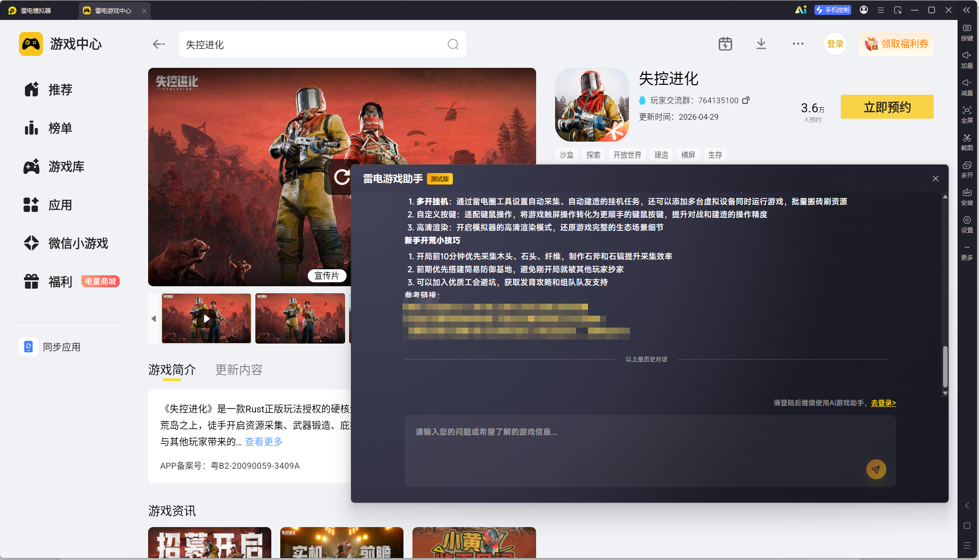Select the 生存 tag

point(715,155)
